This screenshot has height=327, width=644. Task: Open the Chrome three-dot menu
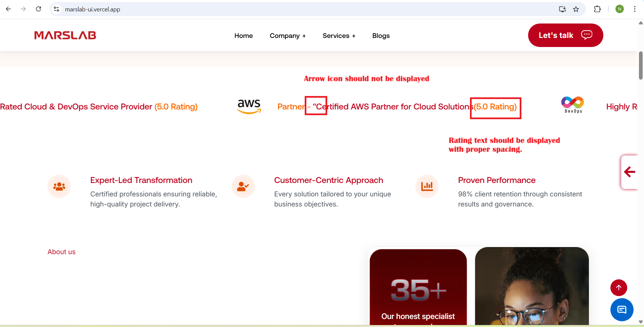point(635,9)
